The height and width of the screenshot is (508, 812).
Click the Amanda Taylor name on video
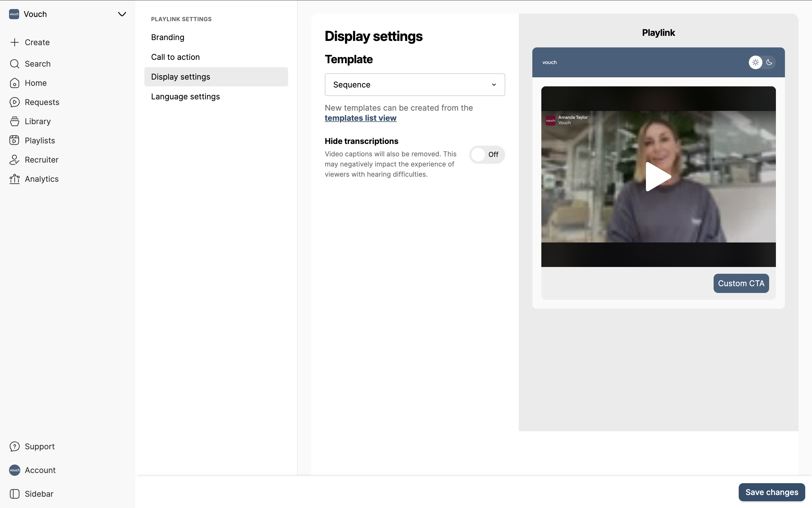pyautogui.click(x=573, y=117)
